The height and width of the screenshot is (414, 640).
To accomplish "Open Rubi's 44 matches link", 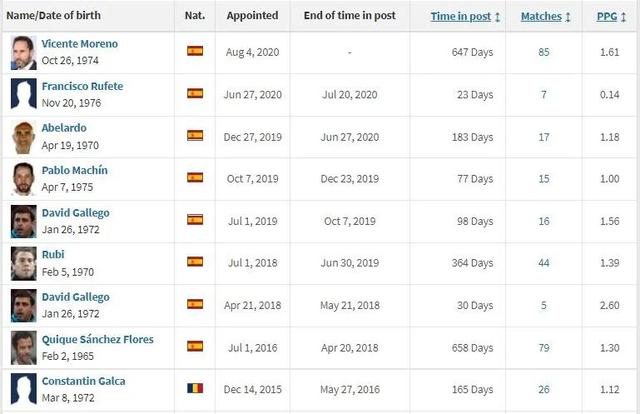I will click(544, 263).
